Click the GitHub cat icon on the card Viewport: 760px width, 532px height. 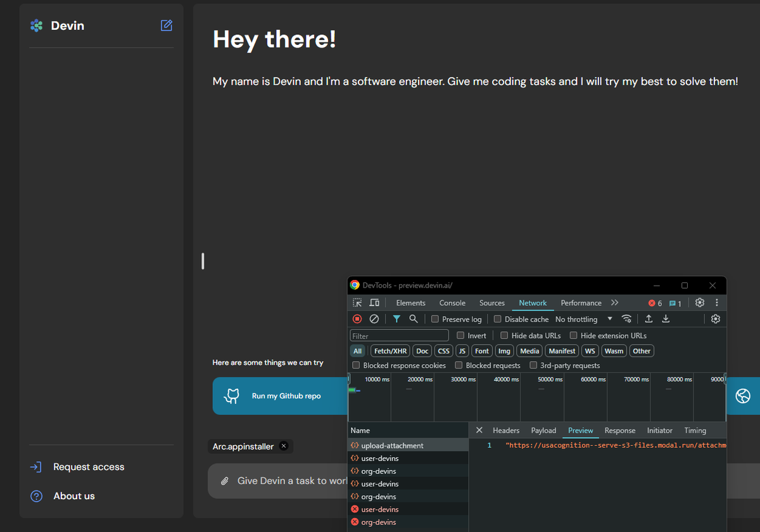[232, 396]
